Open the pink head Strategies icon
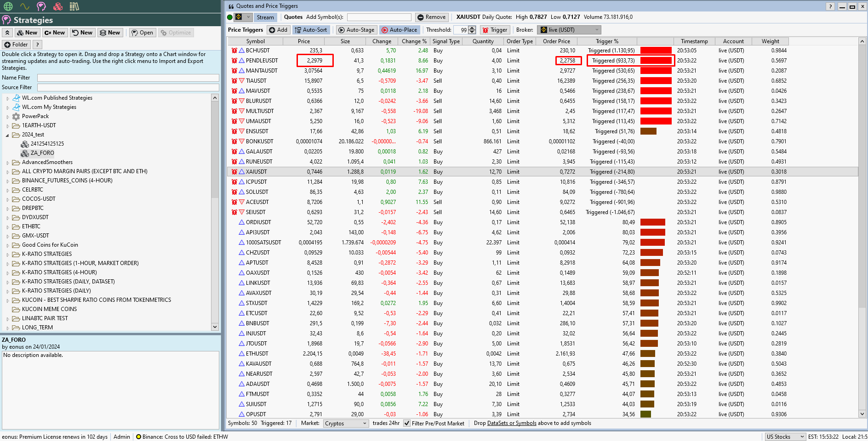868x441 pixels. (x=41, y=6)
